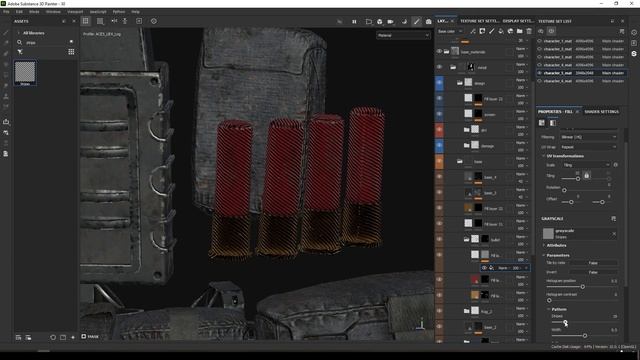Toggle symmetry in the top toolbar
Viewport: 640px width, 360px height.
(x=114, y=21)
